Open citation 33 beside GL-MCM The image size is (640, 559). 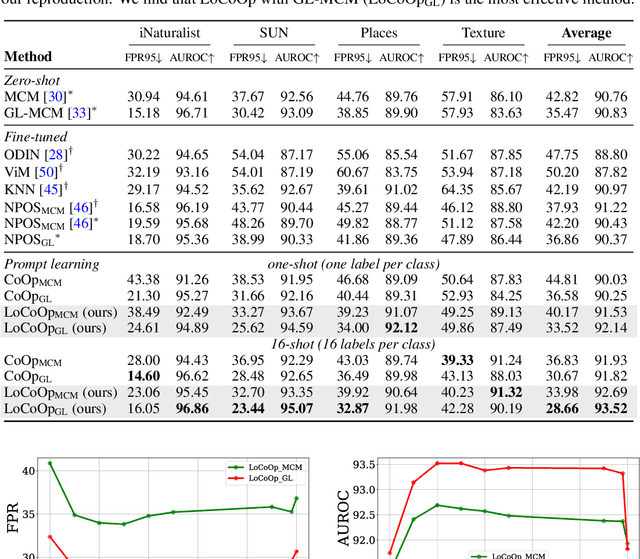(72, 113)
